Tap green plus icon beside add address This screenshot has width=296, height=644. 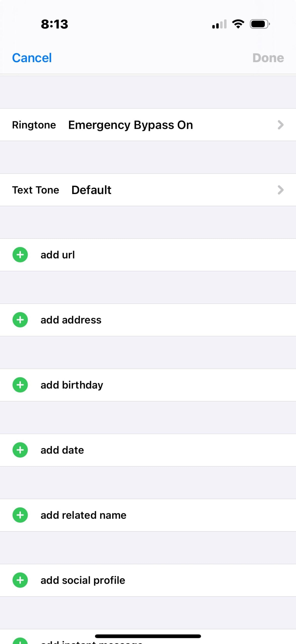[x=20, y=320]
